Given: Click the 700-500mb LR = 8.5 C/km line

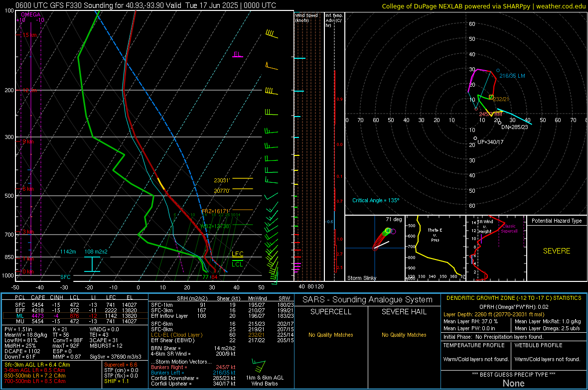Looking at the screenshot, I should 35,381.
